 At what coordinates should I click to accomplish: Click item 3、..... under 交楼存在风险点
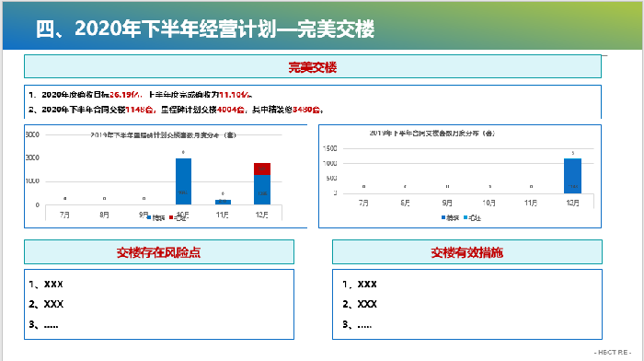pyautogui.click(x=43, y=325)
